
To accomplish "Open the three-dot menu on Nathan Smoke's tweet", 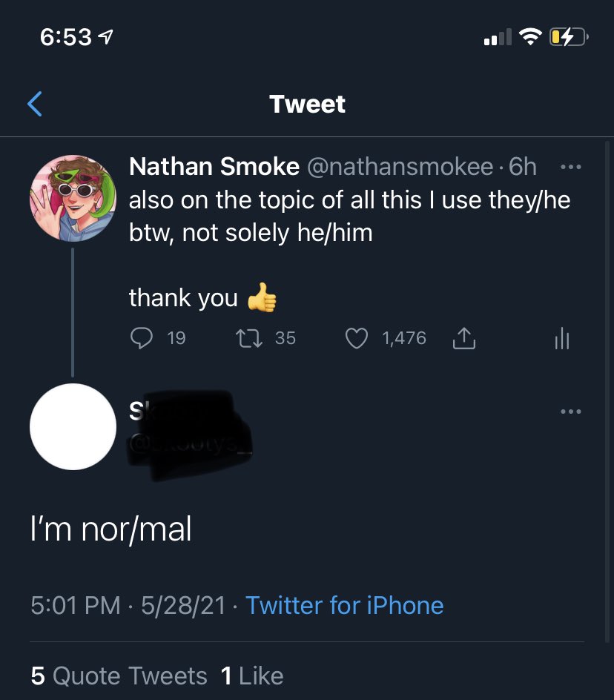I will point(570,167).
